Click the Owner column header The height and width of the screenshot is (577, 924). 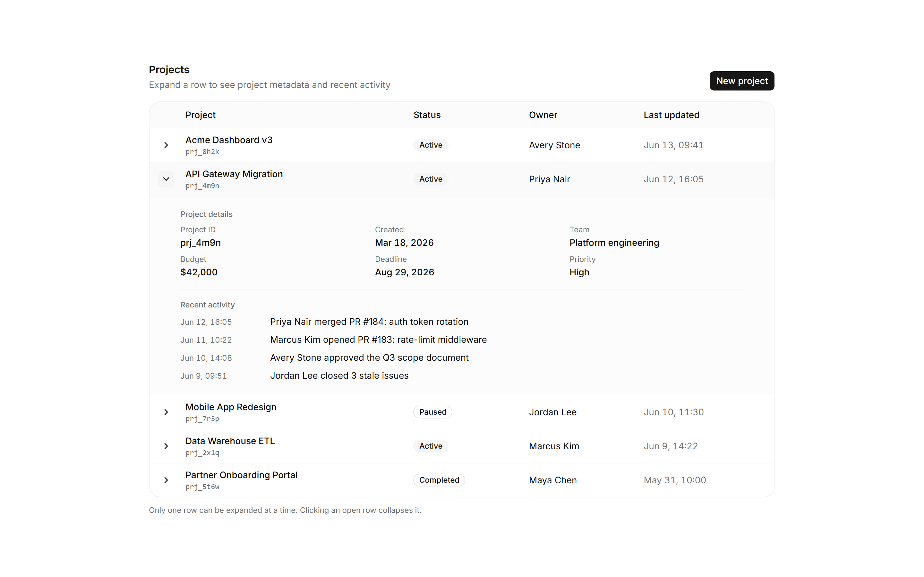543,115
